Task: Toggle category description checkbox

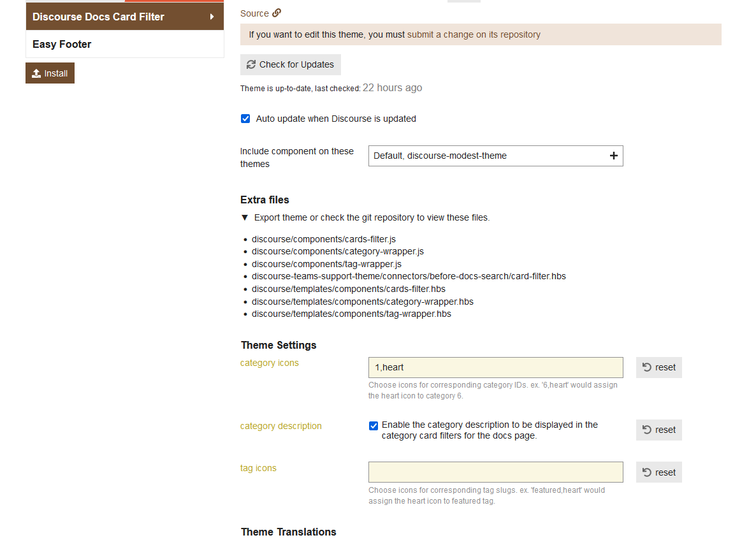Action: click(x=373, y=426)
